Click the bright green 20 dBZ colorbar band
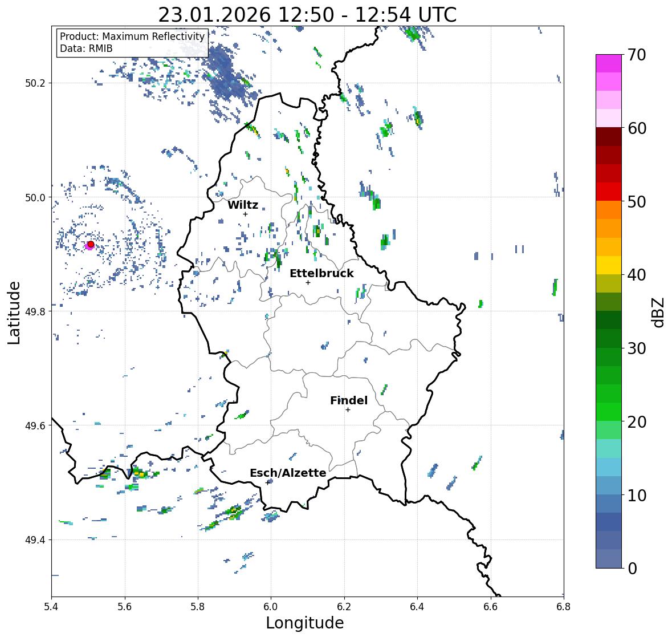The image size is (672, 637). [x=609, y=412]
